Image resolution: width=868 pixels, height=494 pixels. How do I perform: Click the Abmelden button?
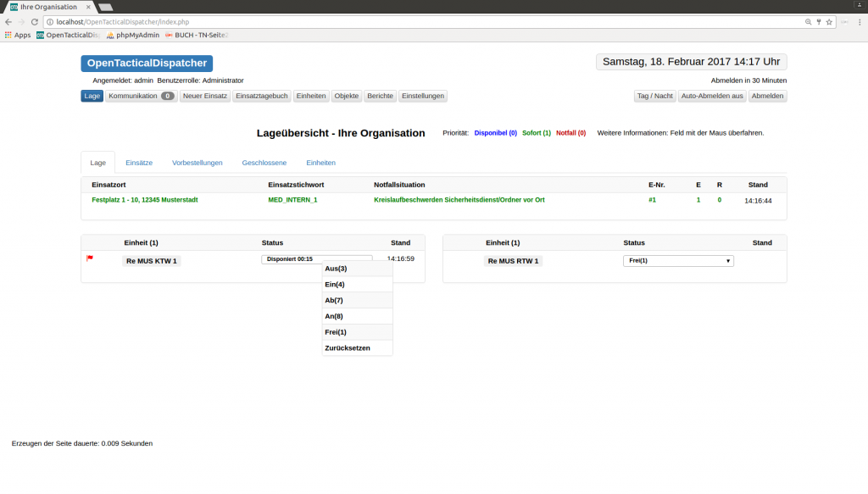[767, 96]
